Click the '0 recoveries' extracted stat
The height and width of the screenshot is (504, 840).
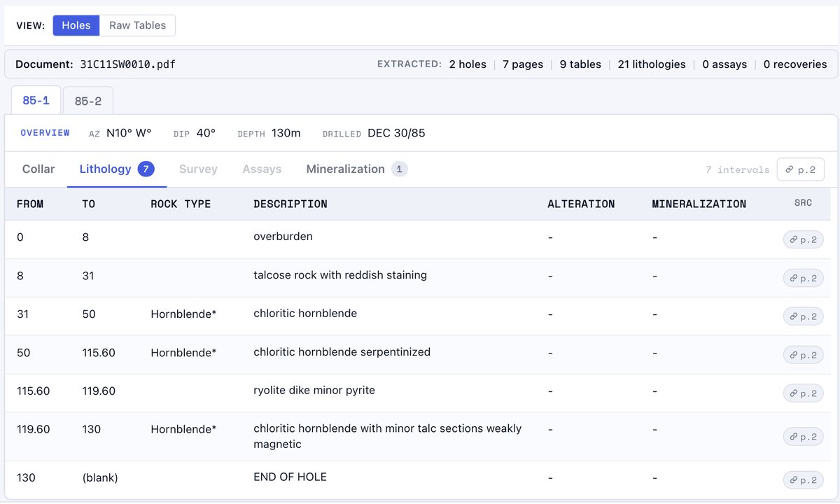coord(795,64)
